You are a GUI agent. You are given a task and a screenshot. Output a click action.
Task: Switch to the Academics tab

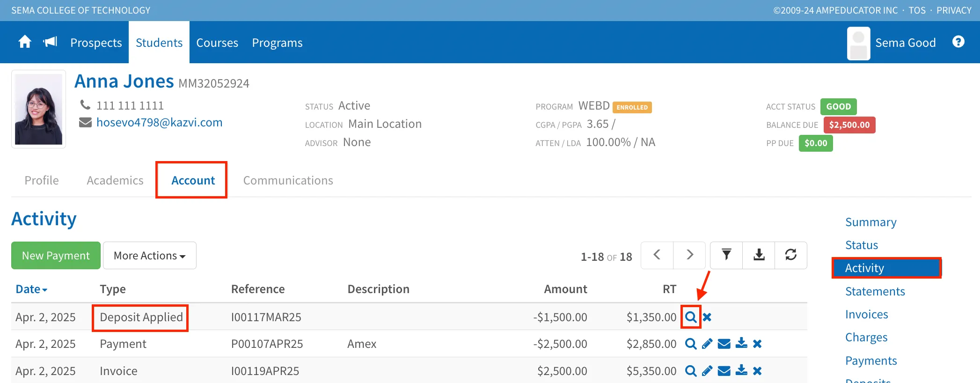point(115,180)
